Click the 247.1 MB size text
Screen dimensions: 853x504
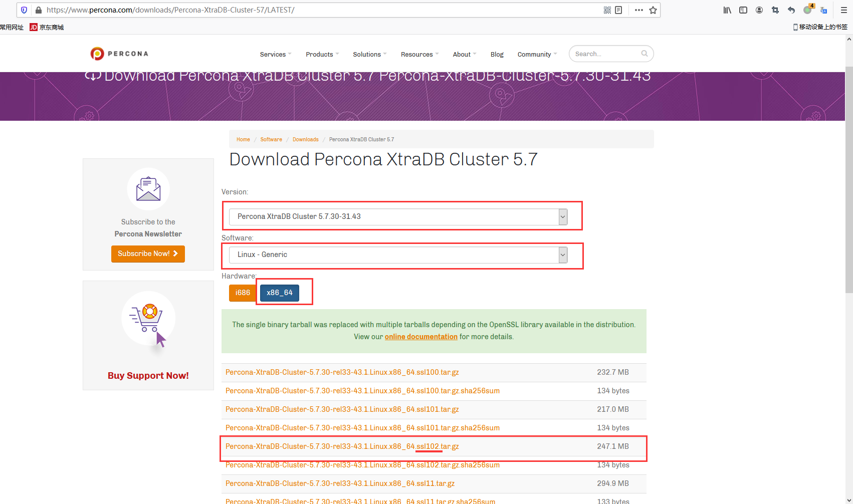click(x=613, y=446)
